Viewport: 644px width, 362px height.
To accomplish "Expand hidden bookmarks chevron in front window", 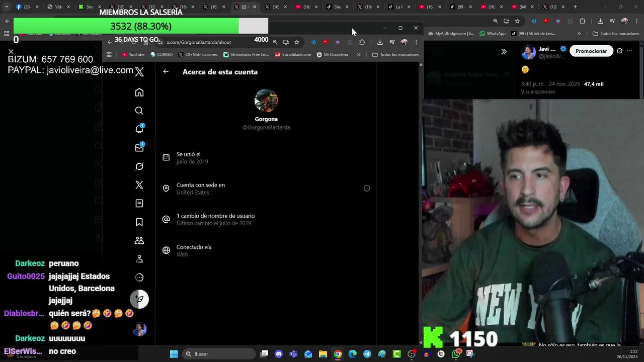I will point(359,54).
